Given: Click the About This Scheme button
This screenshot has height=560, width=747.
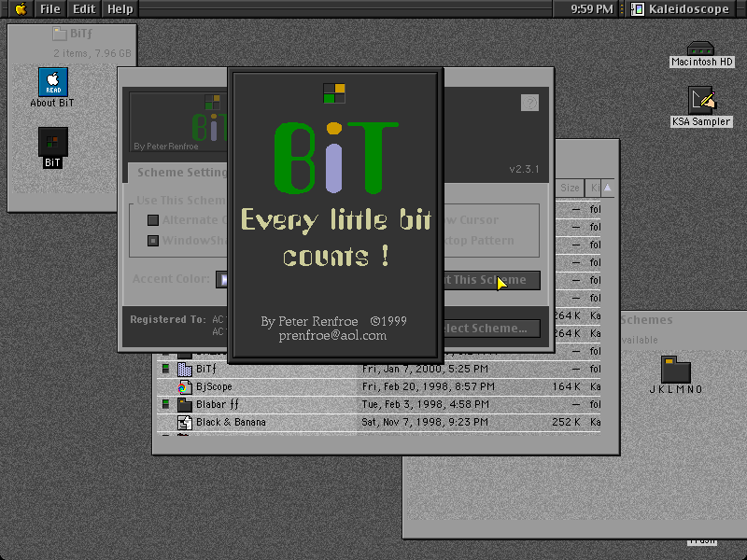Looking at the screenshot, I should pyautogui.click(x=492, y=280).
